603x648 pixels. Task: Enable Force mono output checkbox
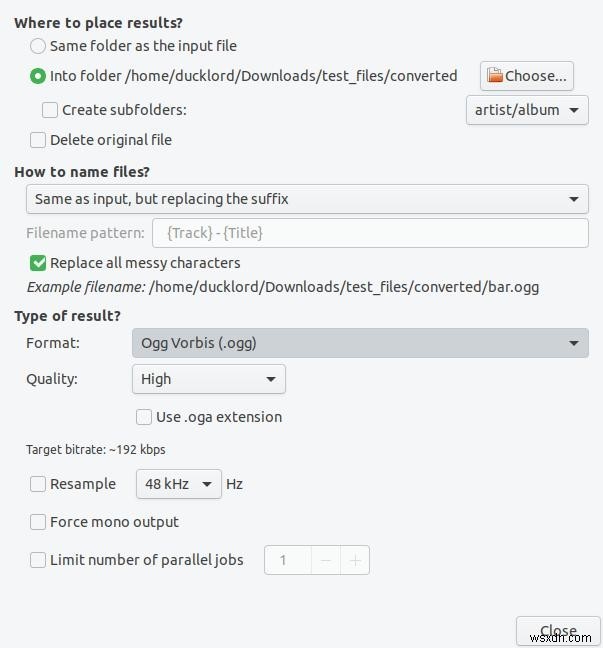point(38,522)
